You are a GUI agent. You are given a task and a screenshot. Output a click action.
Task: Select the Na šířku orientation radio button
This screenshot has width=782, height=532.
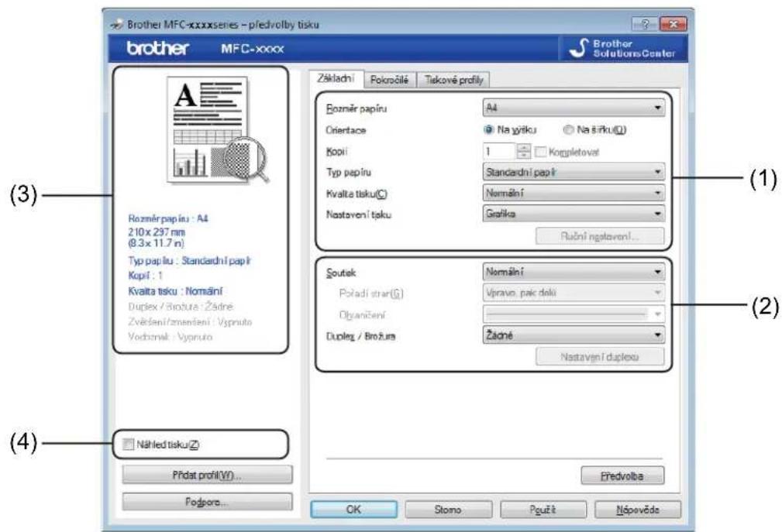567,129
